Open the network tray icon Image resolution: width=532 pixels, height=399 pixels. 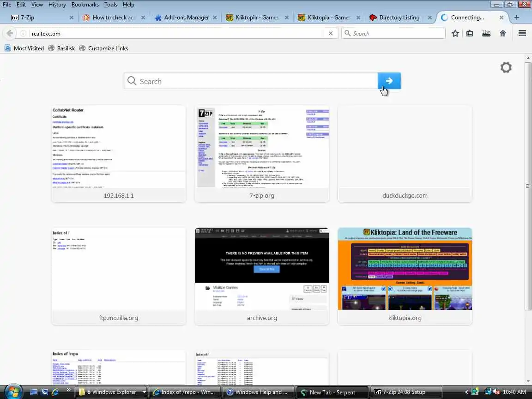pos(488,392)
